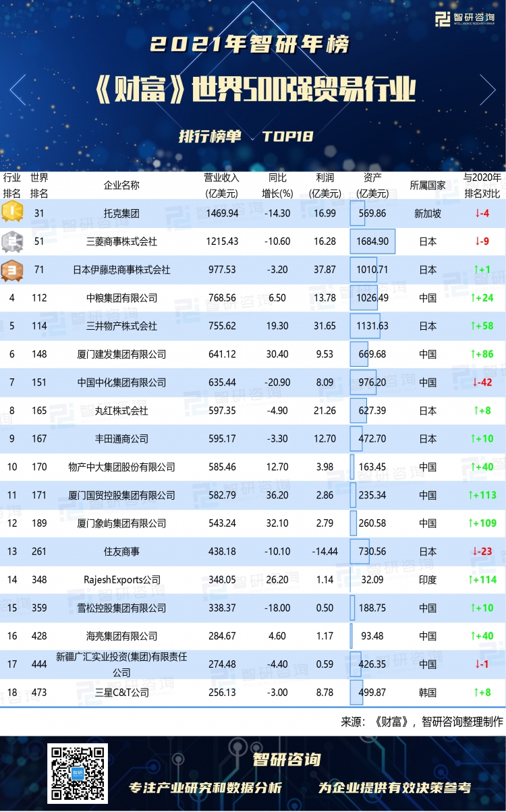Click rank change ↑+113
The width and height of the screenshot is (506, 812).
(x=482, y=495)
